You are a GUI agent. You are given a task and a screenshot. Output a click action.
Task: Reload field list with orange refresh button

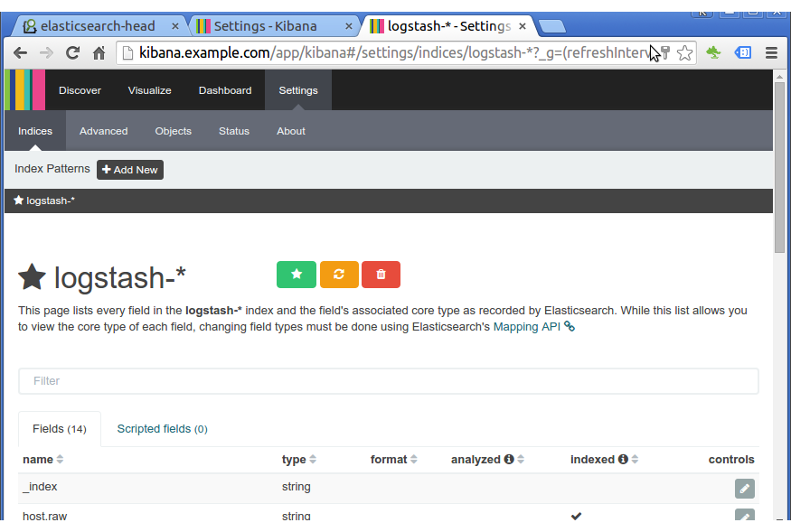point(339,275)
